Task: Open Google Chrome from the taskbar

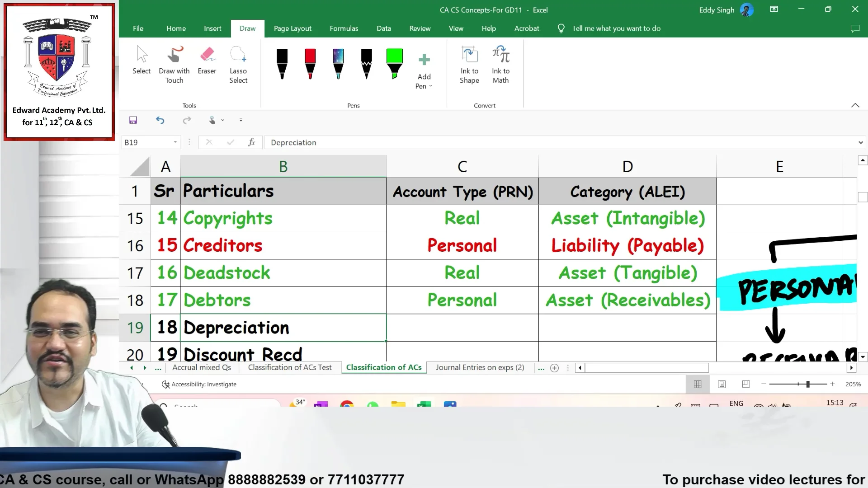Action: [347, 406]
